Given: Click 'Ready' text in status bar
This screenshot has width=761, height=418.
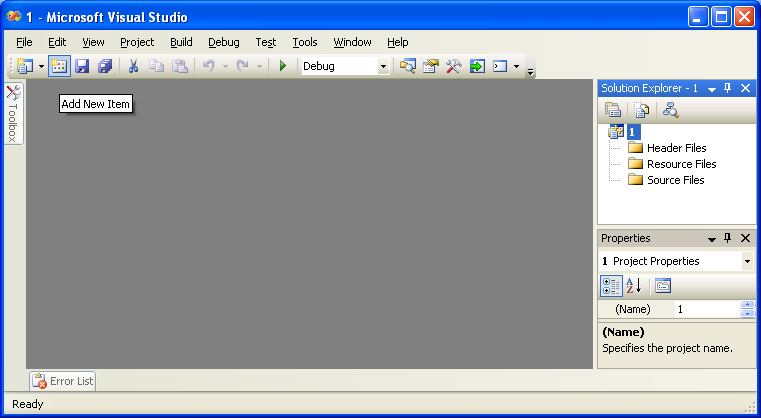Looking at the screenshot, I should (28, 404).
